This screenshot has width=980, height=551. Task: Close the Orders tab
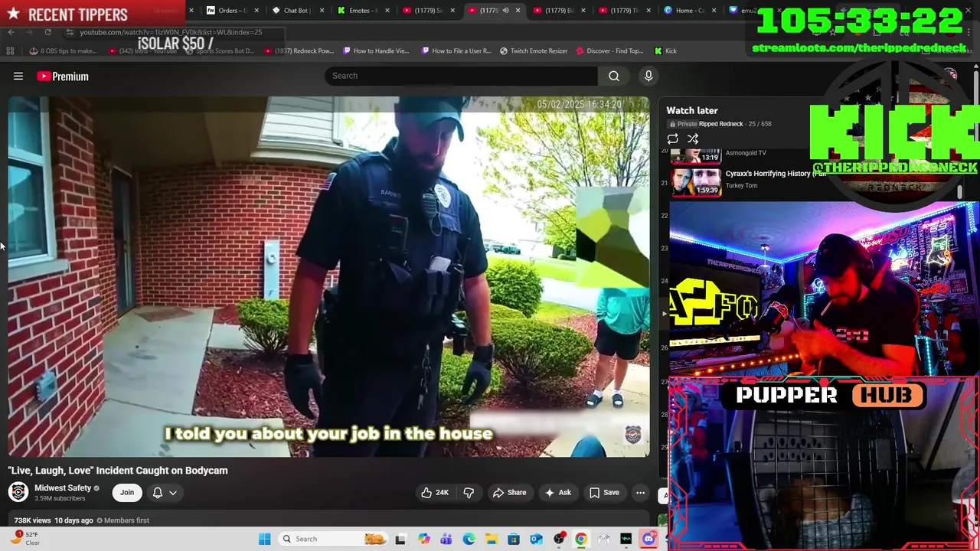pos(256,11)
